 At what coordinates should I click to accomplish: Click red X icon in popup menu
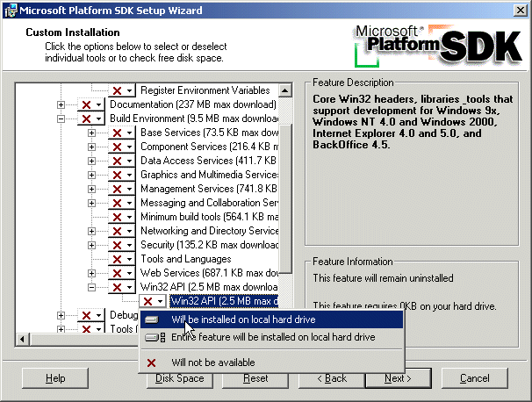coord(151,363)
